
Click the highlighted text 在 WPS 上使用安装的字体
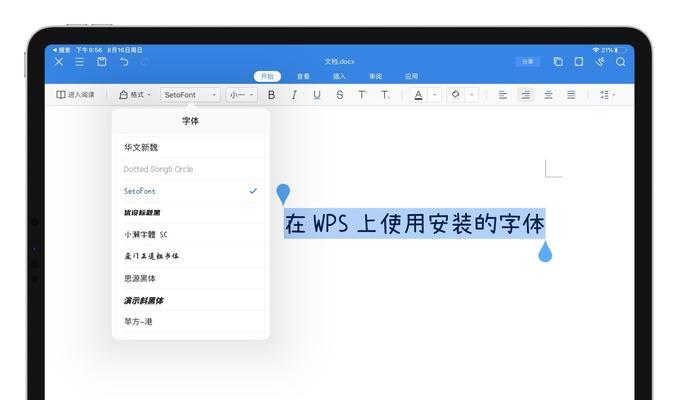tap(414, 224)
